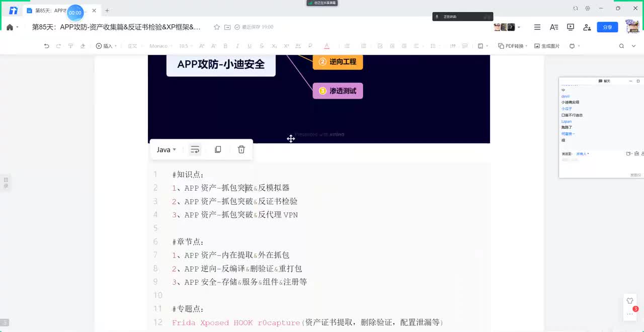Decrease font size with A- icon
Screen dimensions: 644x332
213,46
